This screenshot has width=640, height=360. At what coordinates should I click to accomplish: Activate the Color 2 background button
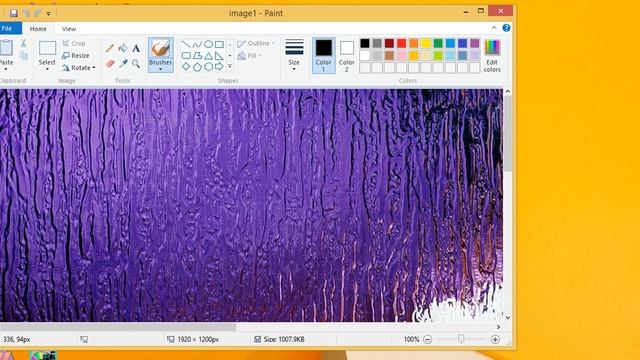(x=347, y=56)
